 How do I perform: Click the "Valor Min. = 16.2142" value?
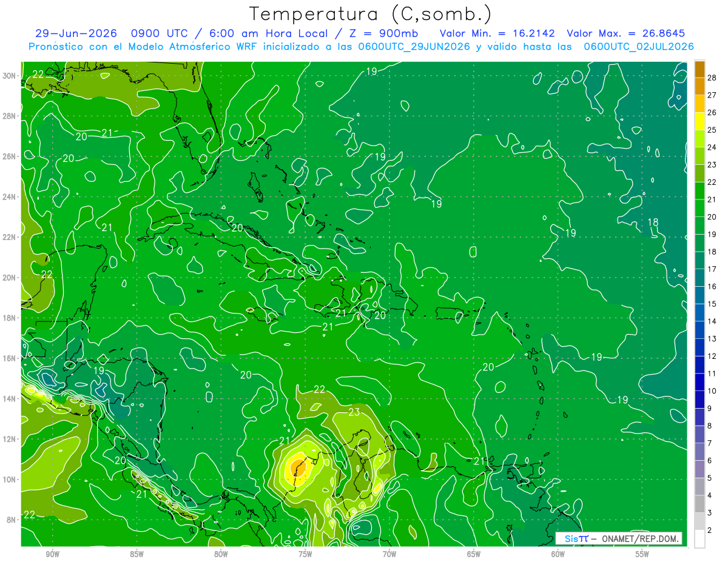click(497, 33)
